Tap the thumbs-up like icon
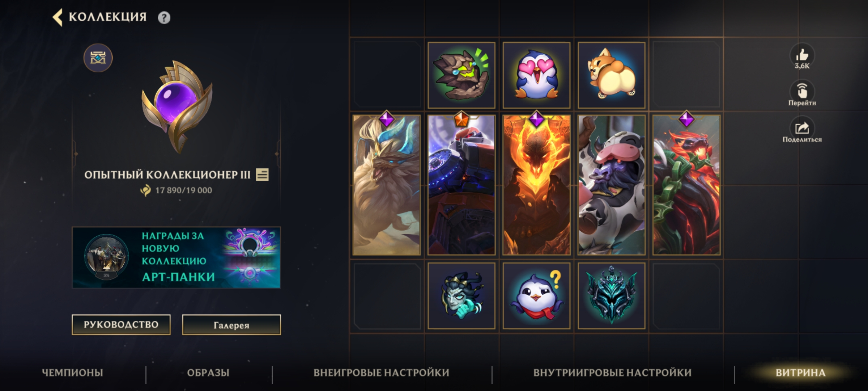Screen dimensions: 868x391 click(802, 56)
